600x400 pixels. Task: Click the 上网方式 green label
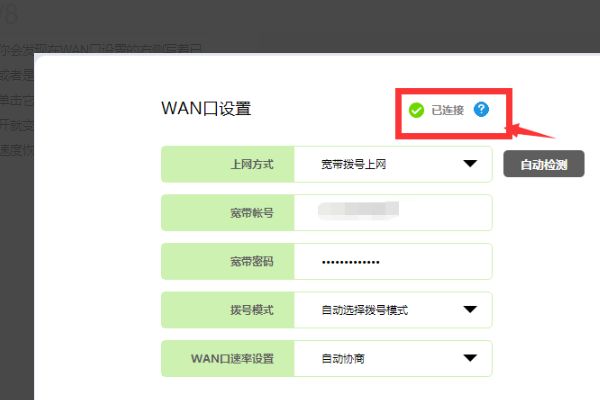228,164
